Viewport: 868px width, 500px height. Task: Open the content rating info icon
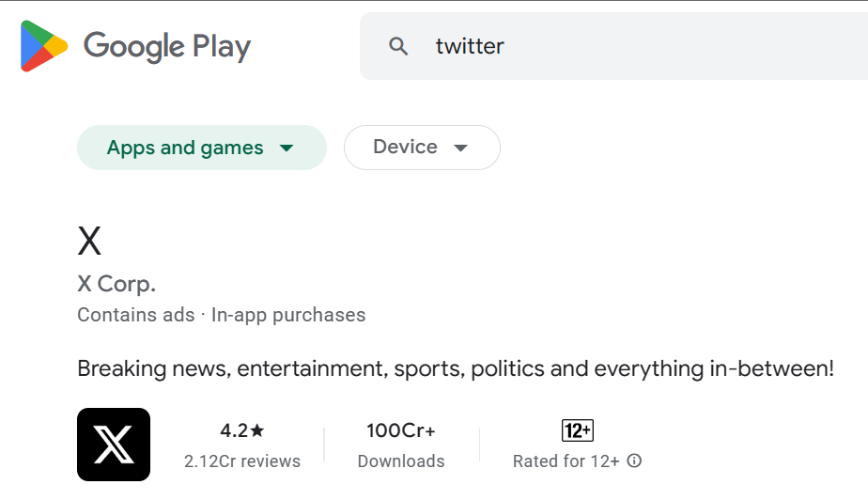635,461
